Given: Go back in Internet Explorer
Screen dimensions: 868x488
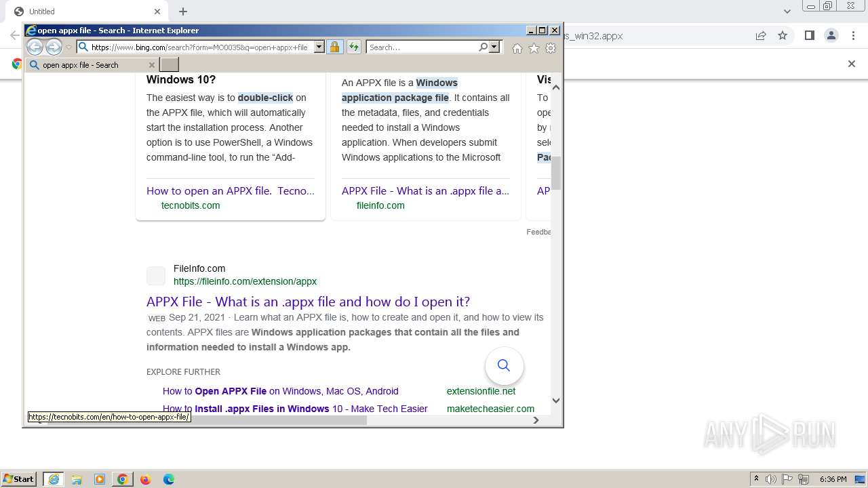Looking at the screenshot, I should [x=35, y=47].
